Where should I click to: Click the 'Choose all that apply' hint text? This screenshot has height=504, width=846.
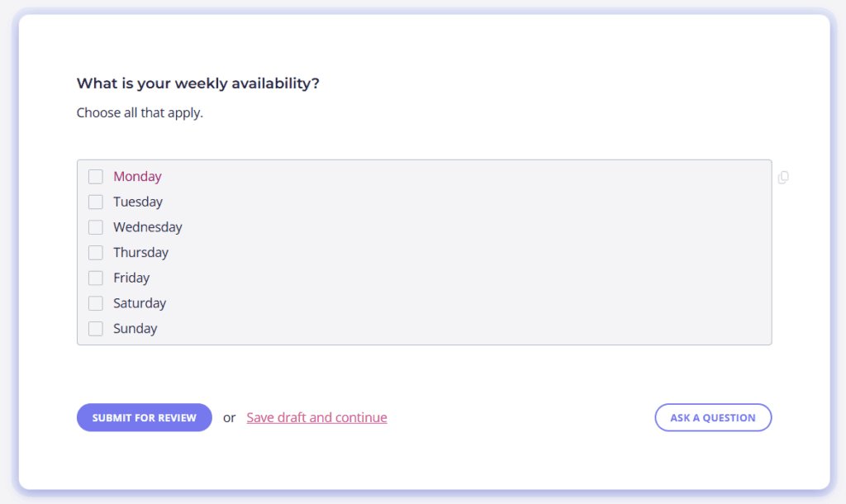tap(140, 112)
